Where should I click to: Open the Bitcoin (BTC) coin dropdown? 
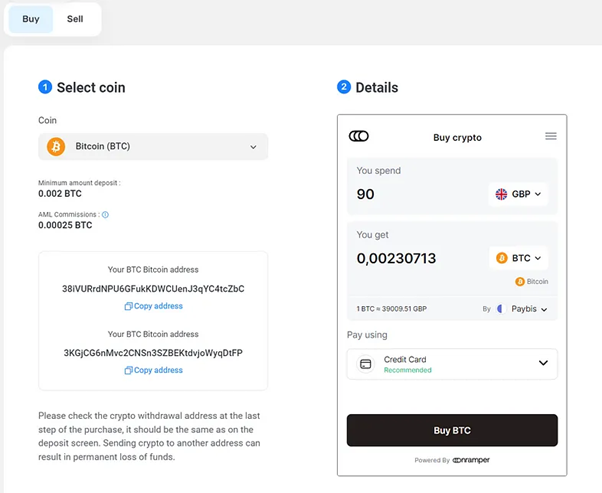(x=153, y=147)
